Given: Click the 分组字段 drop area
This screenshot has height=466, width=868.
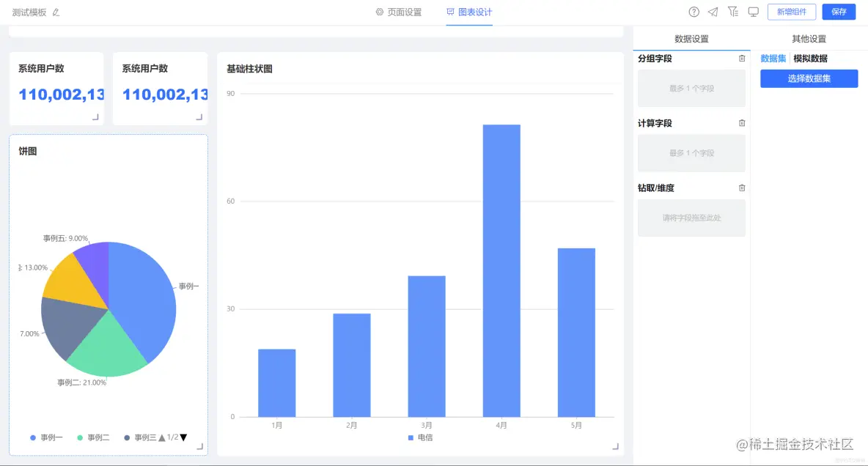Looking at the screenshot, I should 691,88.
